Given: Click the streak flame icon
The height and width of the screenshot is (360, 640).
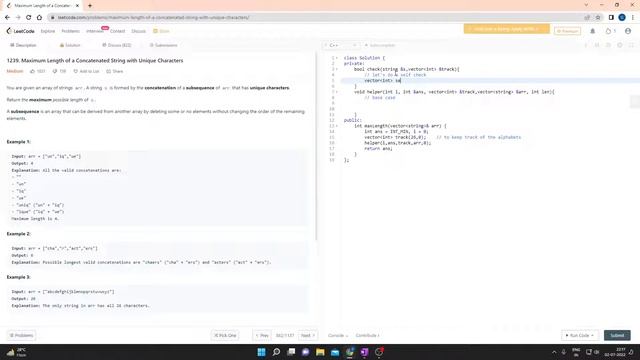Looking at the screenshot, I should click(609, 31).
